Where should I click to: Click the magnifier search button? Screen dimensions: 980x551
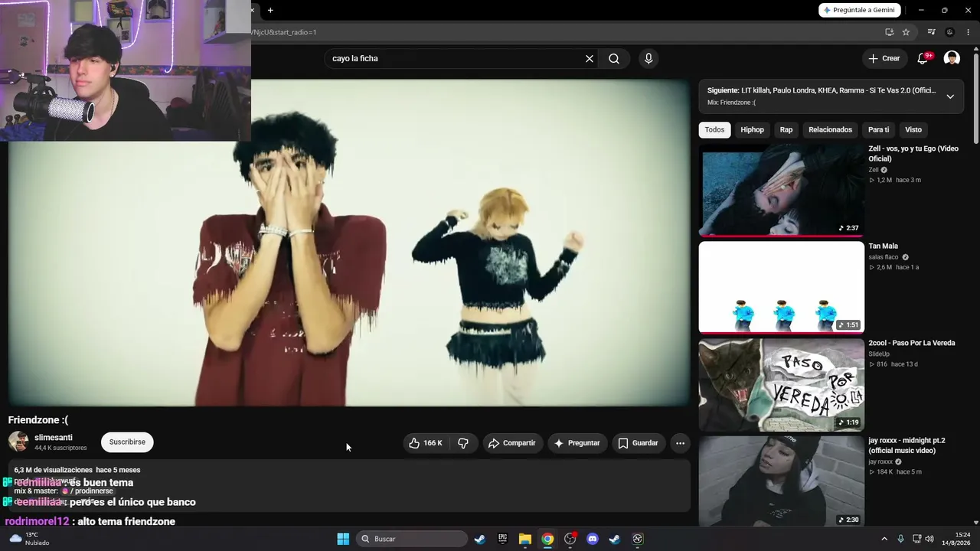[x=614, y=59]
